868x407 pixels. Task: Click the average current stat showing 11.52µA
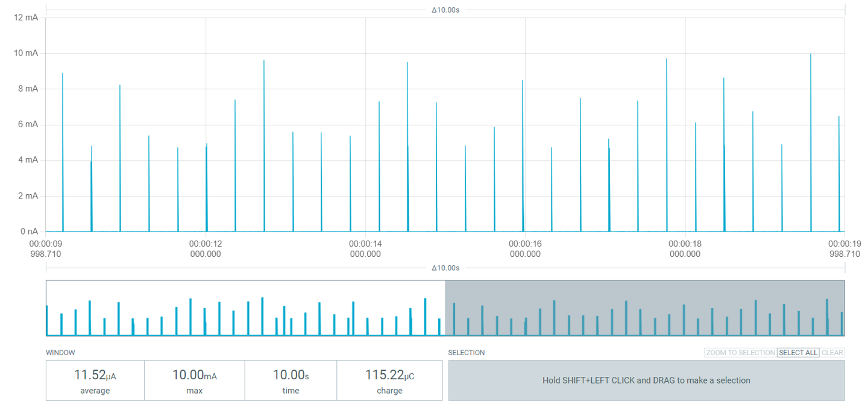tap(94, 380)
